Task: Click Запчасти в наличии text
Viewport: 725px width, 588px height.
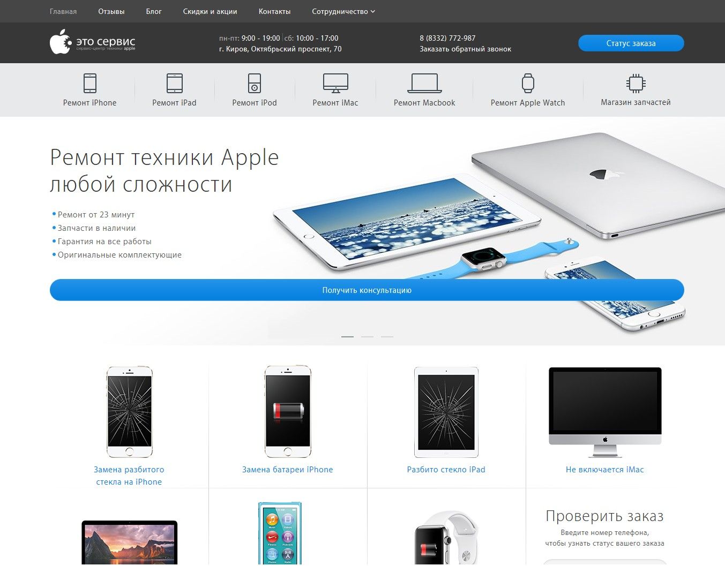Action: coord(96,228)
